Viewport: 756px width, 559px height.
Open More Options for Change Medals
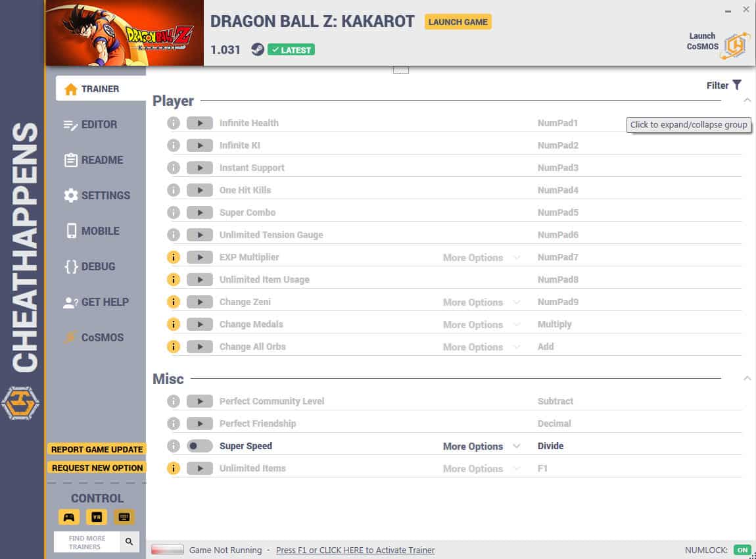click(x=481, y=325)
